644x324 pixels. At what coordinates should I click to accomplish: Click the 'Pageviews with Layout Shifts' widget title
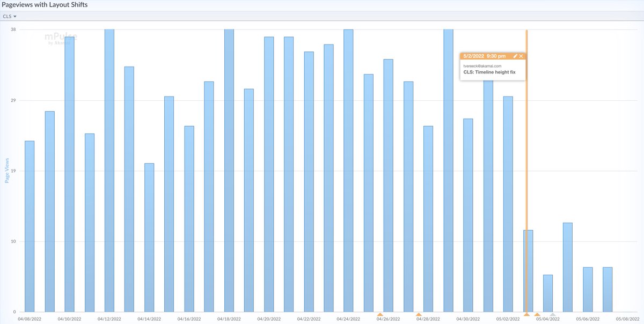(x=45, y=5)
